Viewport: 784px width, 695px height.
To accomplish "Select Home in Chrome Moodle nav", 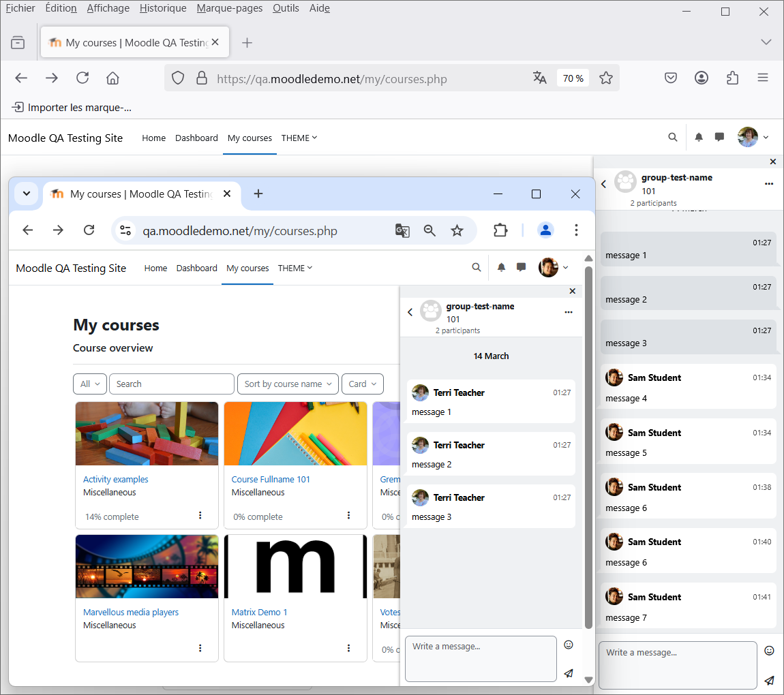I will 155,268.
